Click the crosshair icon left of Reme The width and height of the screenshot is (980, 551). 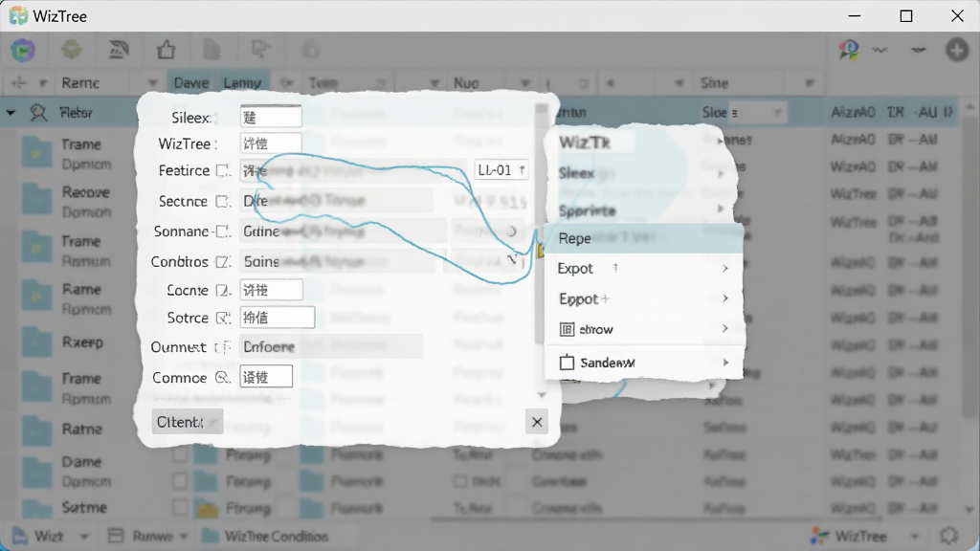pos(19,83)
